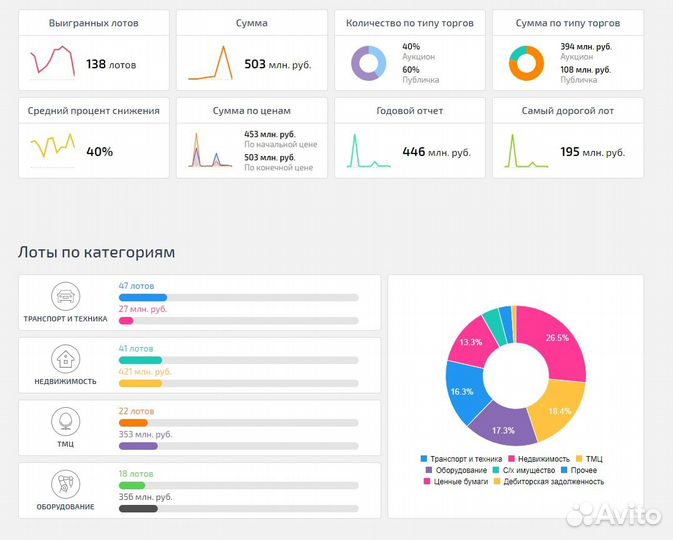Click the blue 47 лотов progress bar
This screenshot has height=540, width=673.
143,297
